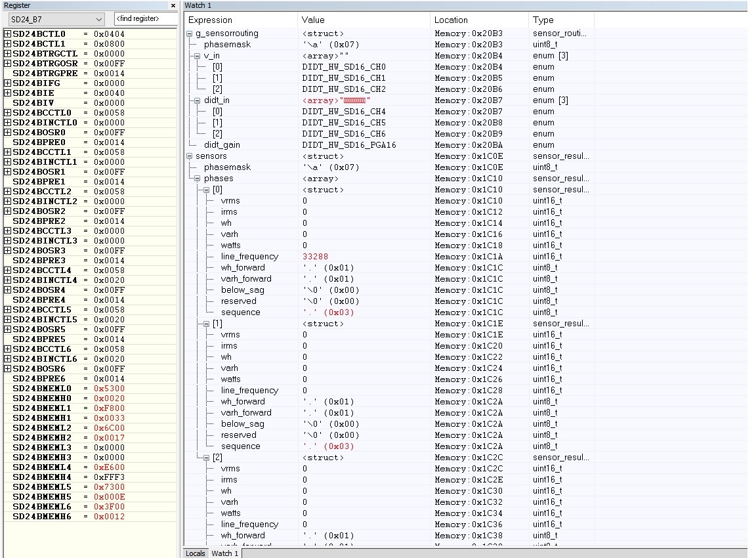Collapse the v_in array

coord(197,56)
